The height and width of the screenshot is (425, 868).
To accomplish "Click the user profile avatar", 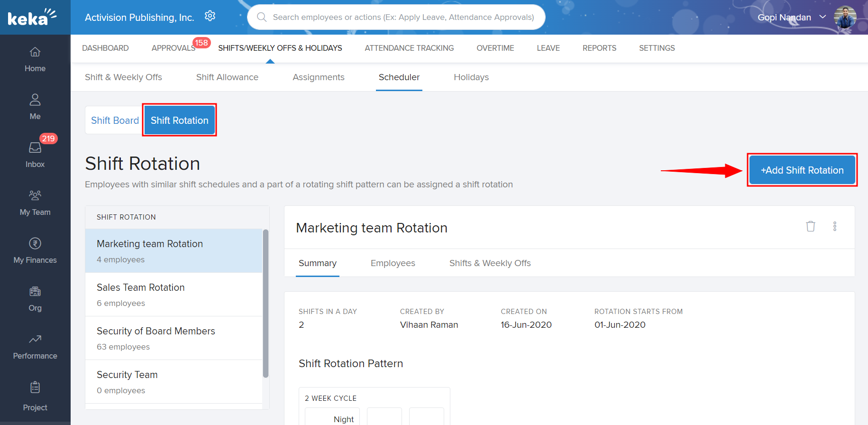I will (845, 17).
